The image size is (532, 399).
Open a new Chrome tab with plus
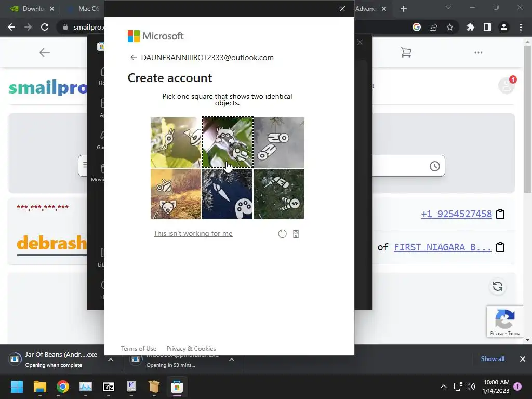point(403,9)
